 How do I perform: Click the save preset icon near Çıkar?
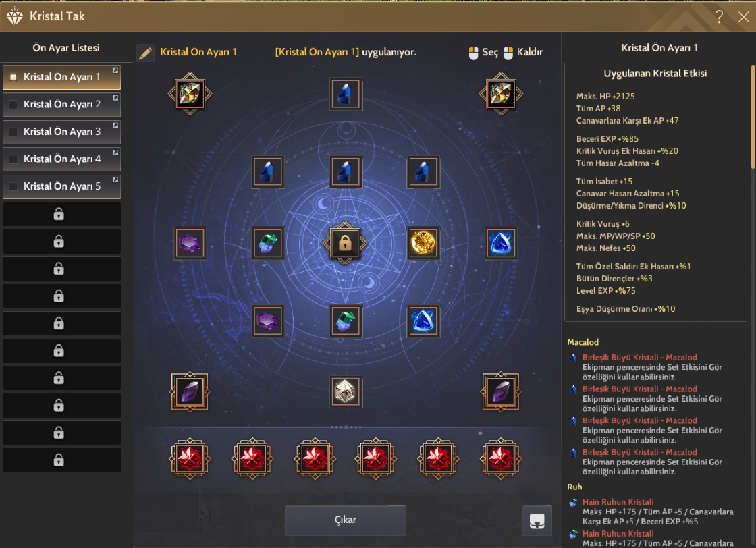pyautogui.click(x=537, y=520)
